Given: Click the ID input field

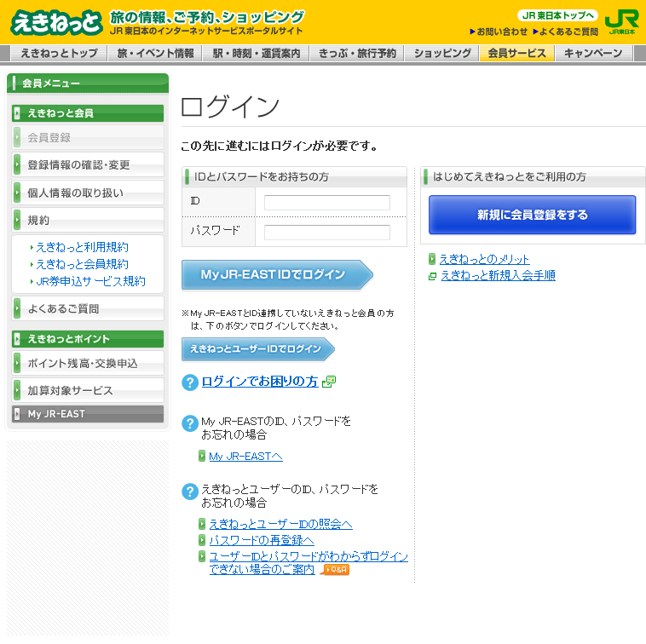Looking at the screenshot, I should (x=327, y=202).
